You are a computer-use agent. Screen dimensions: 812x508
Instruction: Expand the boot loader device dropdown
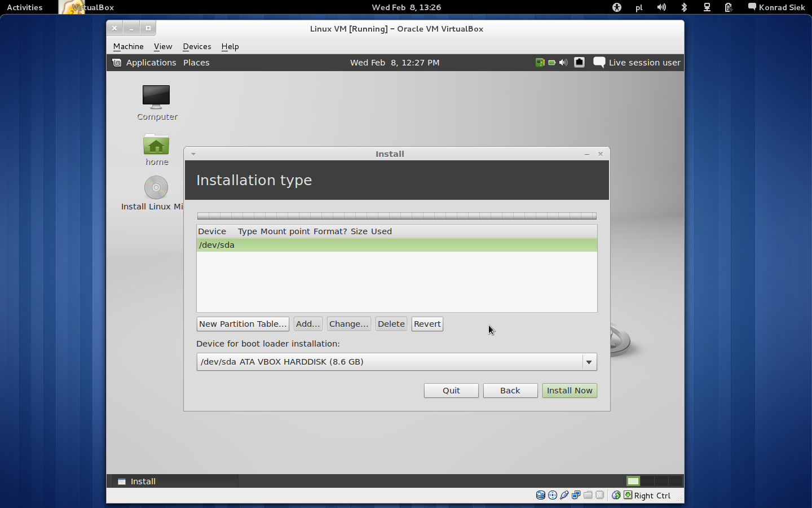click(589, 362)
